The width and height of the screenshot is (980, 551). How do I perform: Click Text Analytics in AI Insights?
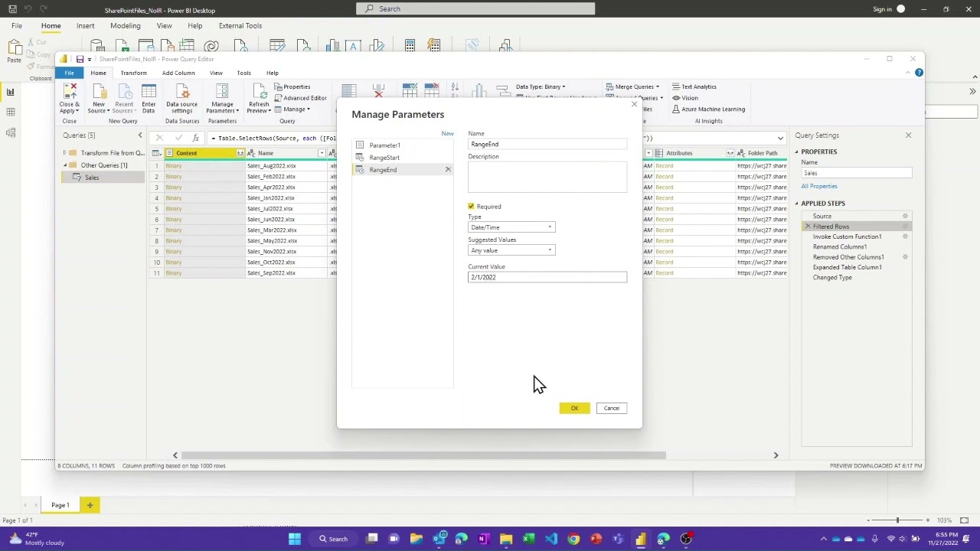[694, 86]
